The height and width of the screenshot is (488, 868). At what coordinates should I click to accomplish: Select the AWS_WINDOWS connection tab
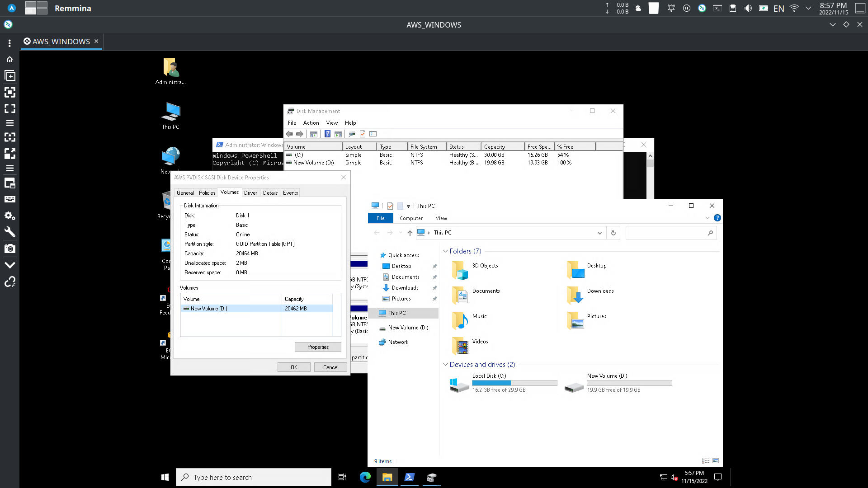pyautogui.click(x=61, y=41)
